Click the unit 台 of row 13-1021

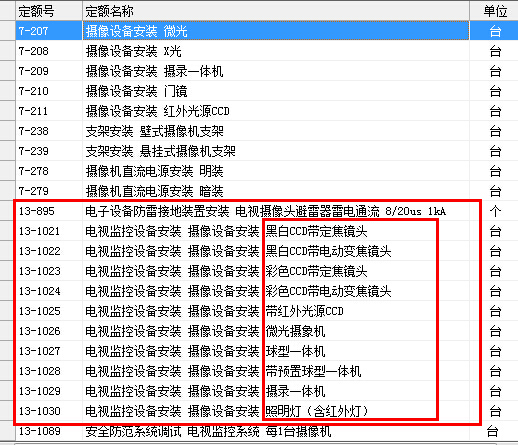pyautogui.click(x=495, y=231)
